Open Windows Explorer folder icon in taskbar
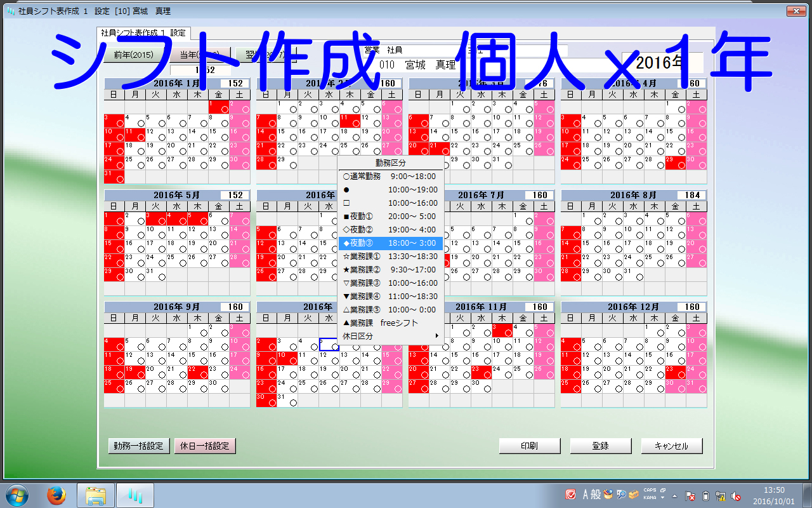 [96, 495]
